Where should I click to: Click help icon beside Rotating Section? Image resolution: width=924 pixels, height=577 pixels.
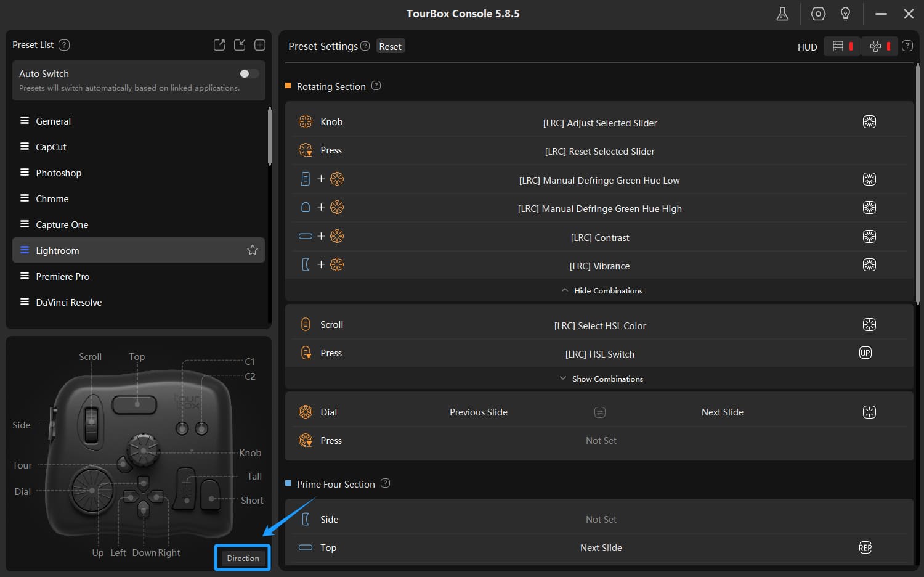(x=376, y=86)
